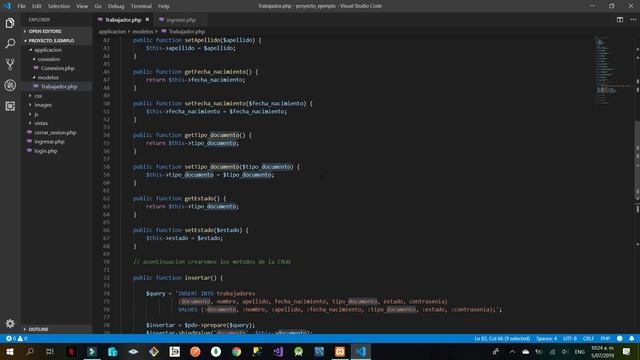This screenshot has width=640, height=360.
Task: Click the feedback smiley in status bar
Action: [x=620, y=338]
